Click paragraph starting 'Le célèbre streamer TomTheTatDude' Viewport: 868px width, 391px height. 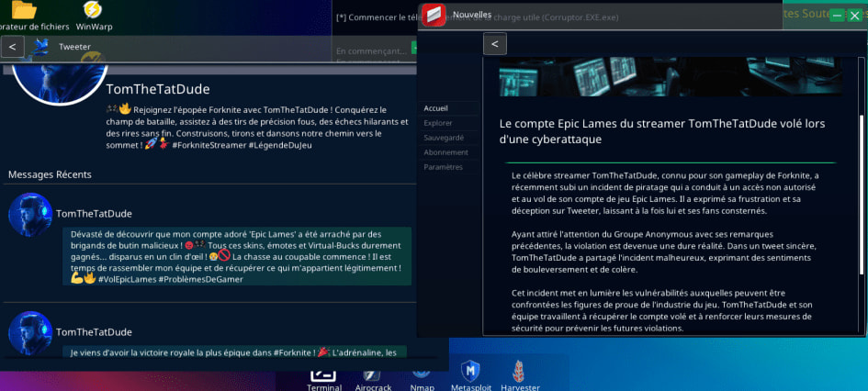pyautogui.click(x=665, y=193)
